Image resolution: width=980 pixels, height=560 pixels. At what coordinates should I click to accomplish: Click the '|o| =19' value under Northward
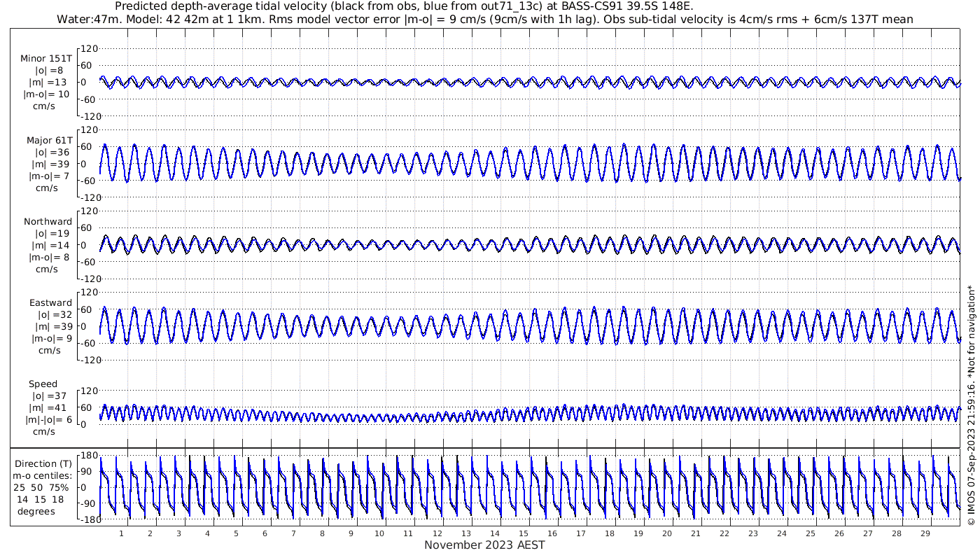pos(52,233)
